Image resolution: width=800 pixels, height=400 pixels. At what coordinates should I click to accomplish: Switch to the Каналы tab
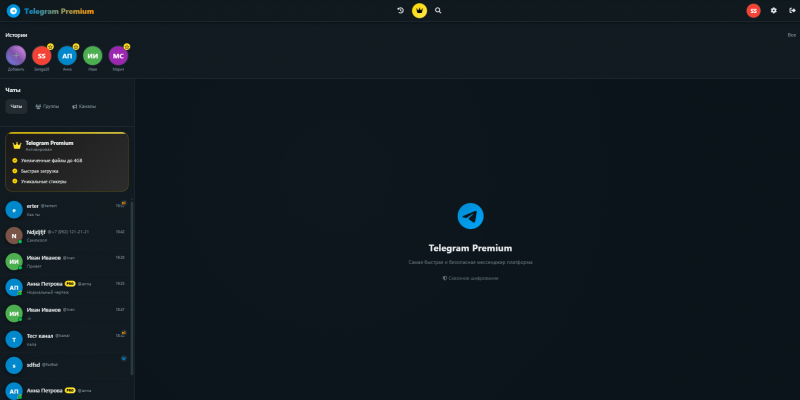(84, 107)
